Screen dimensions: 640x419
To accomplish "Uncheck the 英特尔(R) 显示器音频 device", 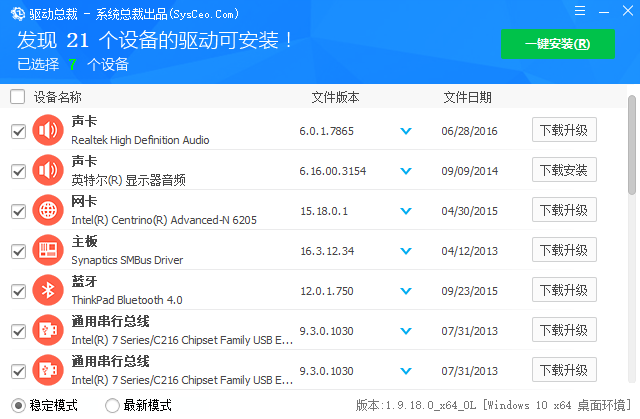I will 18,171.
